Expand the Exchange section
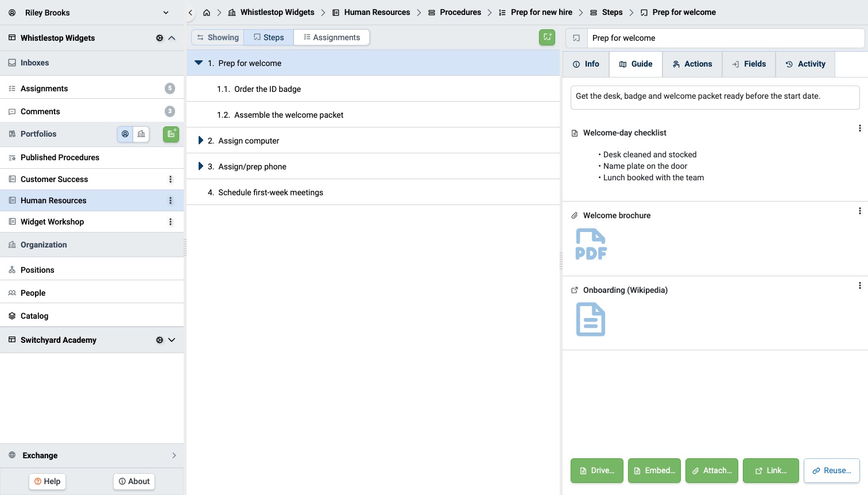Viewport: 868px width, 495px height. [174, 455]
